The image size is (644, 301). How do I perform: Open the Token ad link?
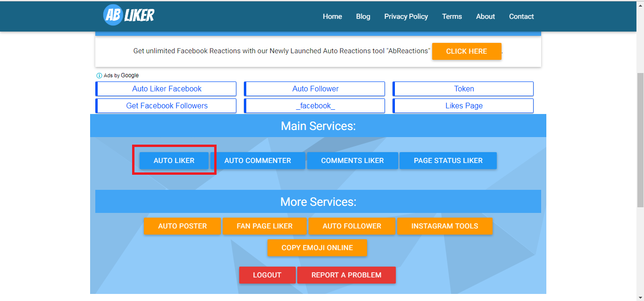(x=463, y=89)
